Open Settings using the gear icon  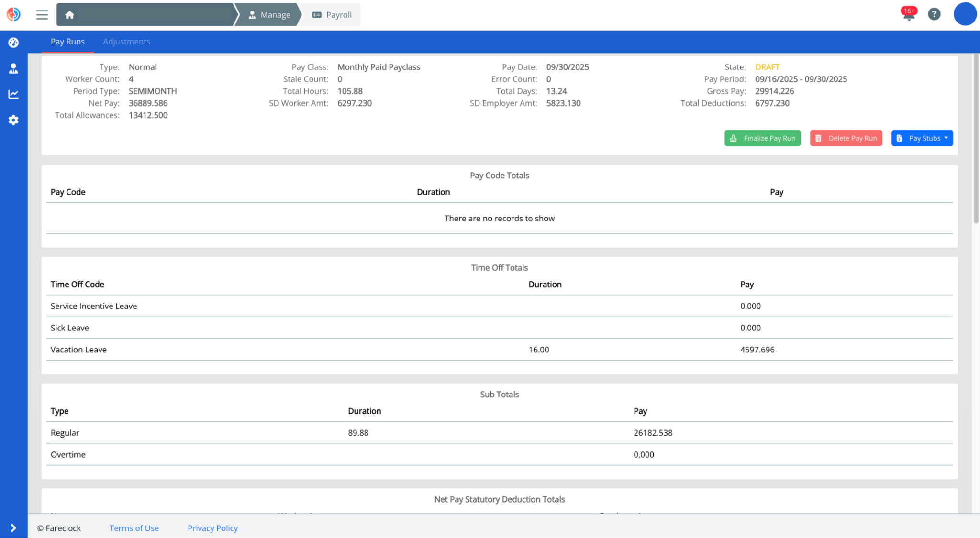(x=13, y=120)
